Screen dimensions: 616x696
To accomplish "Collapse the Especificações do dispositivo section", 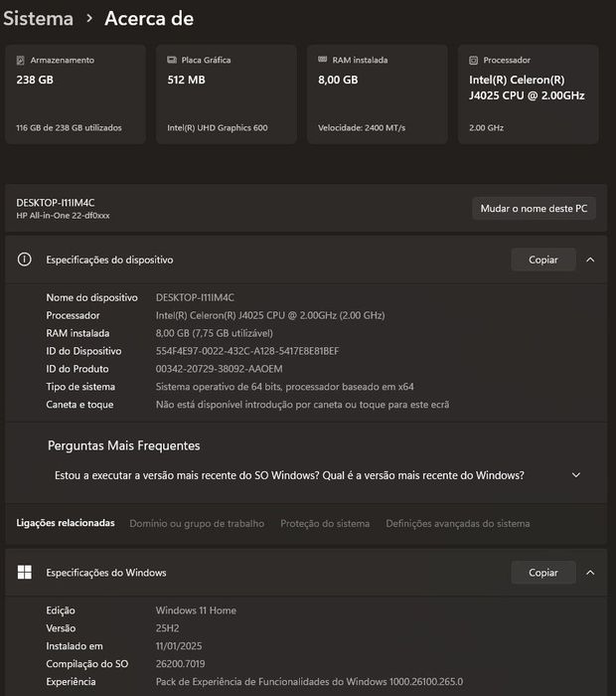I will pyautogui.click(x=590, y=260).
